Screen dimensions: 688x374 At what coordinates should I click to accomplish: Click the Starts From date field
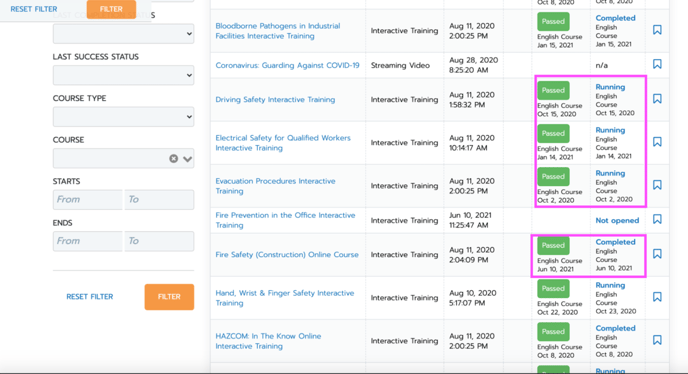88,199
